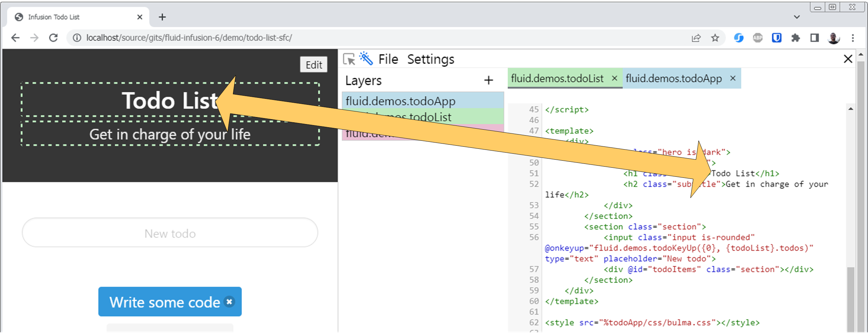The image size is (868, 334).
Task: Select the fluid.demos.todoList layer row
Action: click(x=423, y=116)
